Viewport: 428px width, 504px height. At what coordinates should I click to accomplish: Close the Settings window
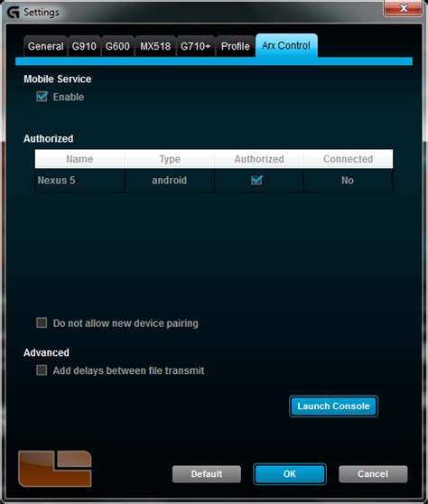pyautogui.click(x=404, y=8)
